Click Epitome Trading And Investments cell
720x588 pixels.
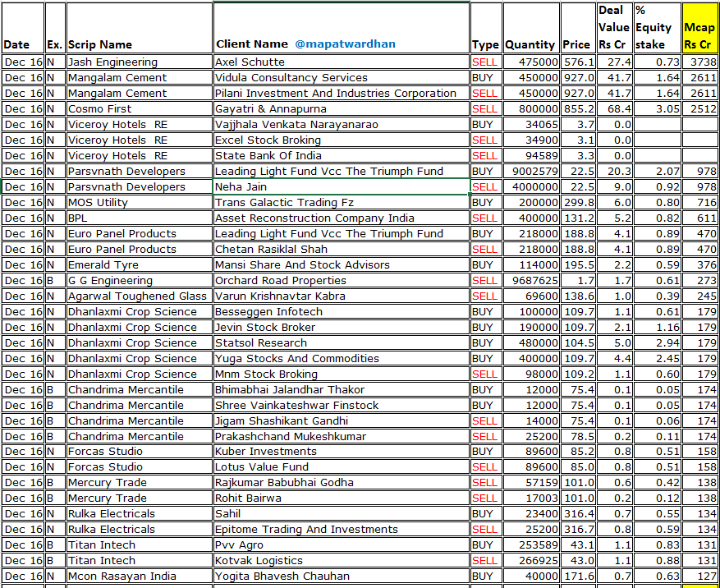(x=342, y=530)
